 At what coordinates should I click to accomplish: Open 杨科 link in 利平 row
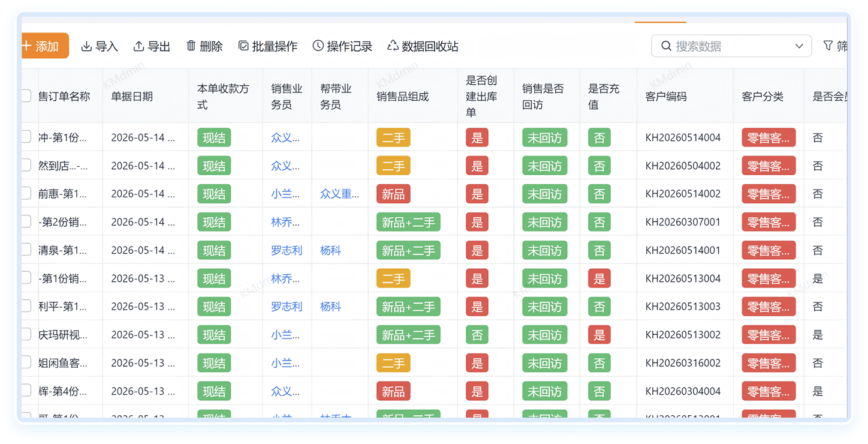[330, 307]
